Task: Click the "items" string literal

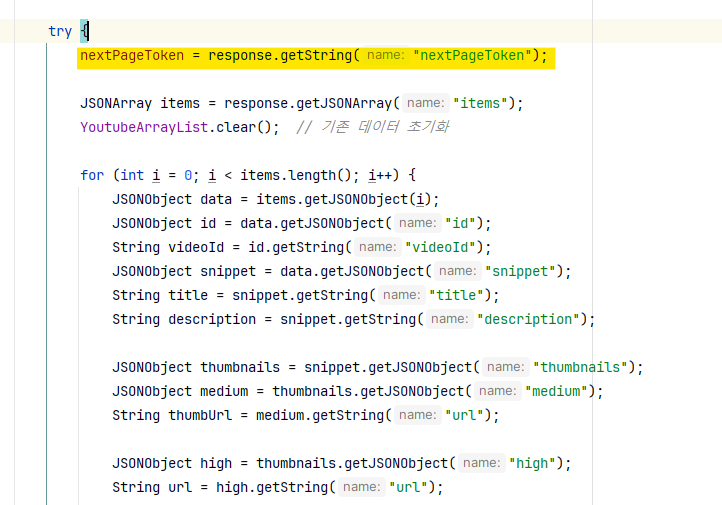Action: click(480, 103)
